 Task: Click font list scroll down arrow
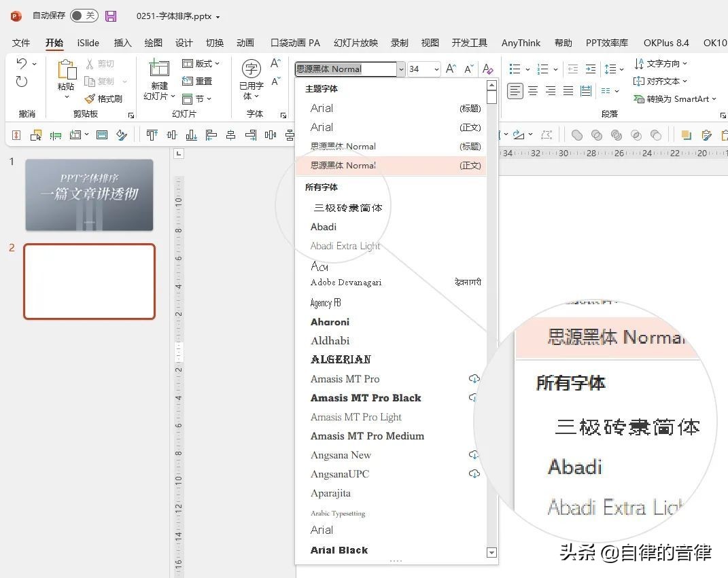(x=491, y=552)
